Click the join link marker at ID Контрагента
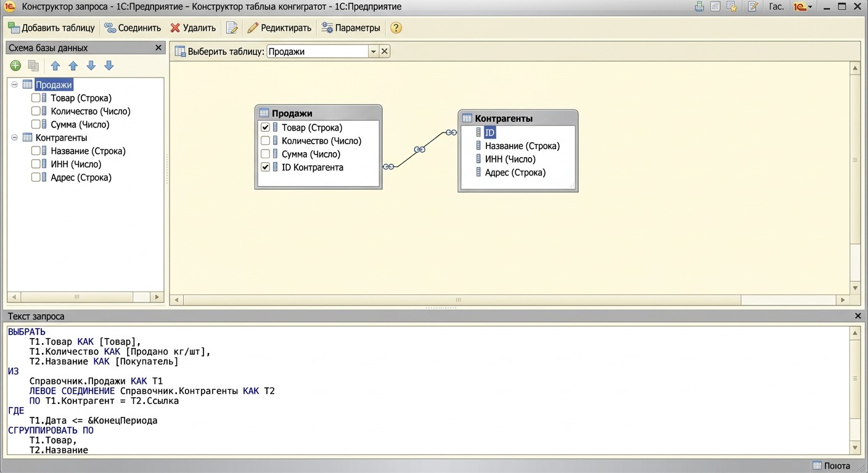This screenshot has width=868, height=473. (388, 167)
